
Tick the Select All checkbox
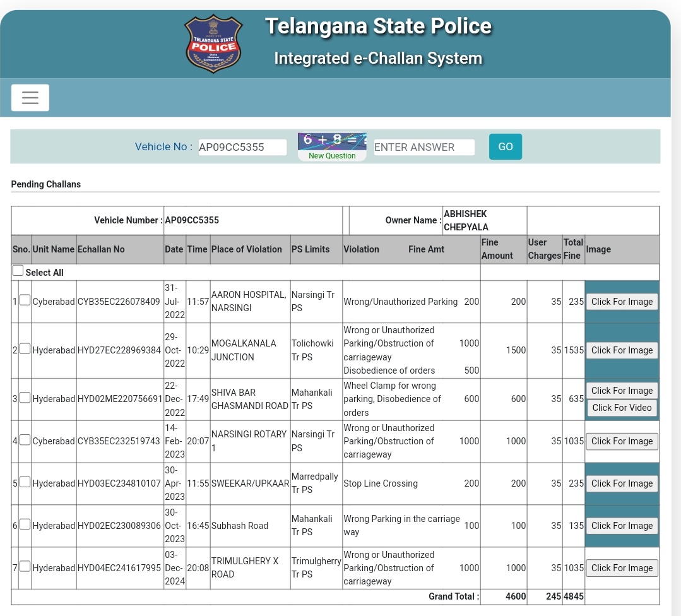18,271
